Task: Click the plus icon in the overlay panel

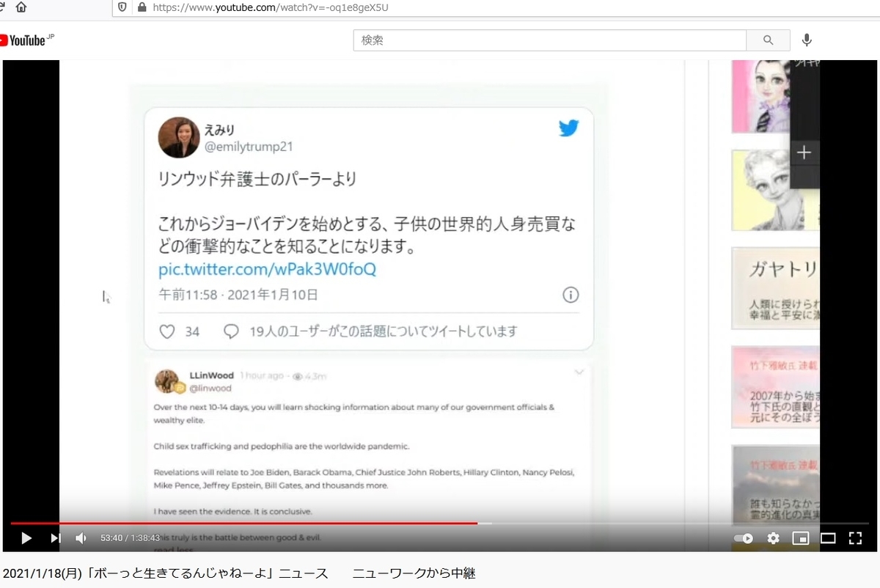Action: pos(804,152)
